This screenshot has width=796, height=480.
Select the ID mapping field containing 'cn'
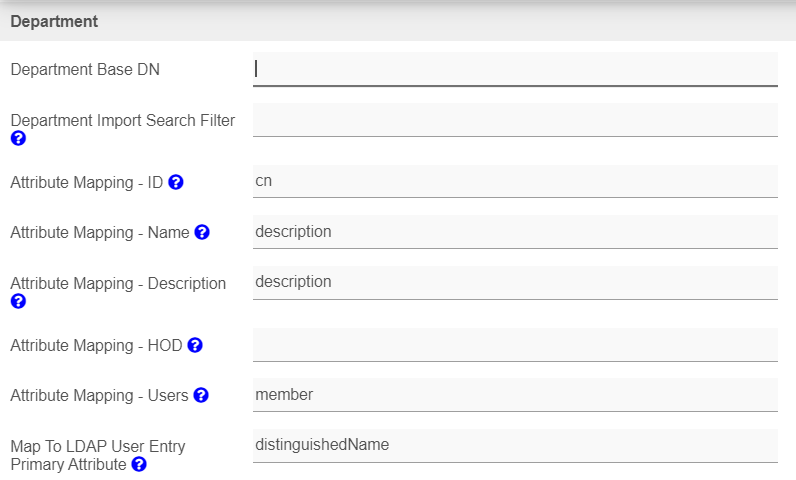(x=515, y=181)
